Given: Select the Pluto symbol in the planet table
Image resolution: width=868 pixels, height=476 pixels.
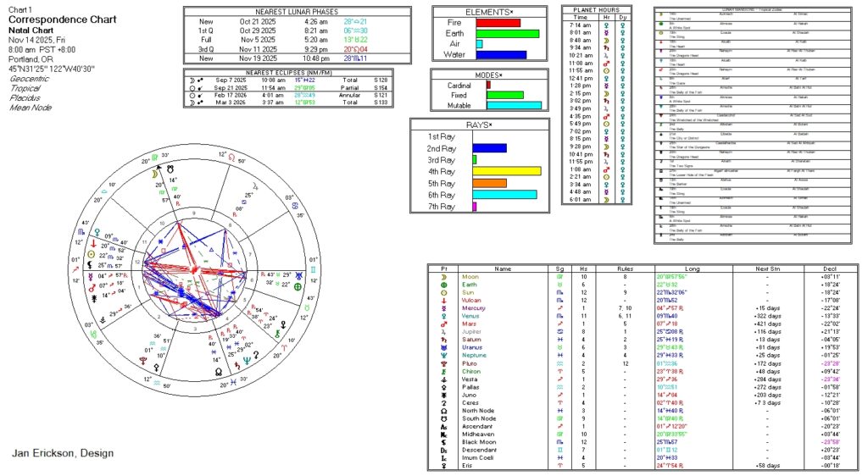Looking at the screenshot, I should [443, 363].
